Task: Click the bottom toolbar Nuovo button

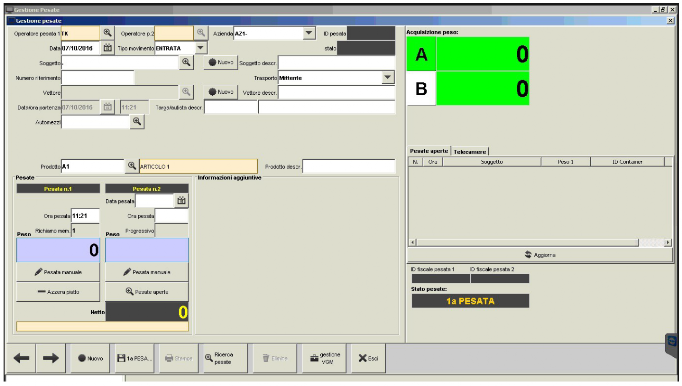Action: click(90, 358)
